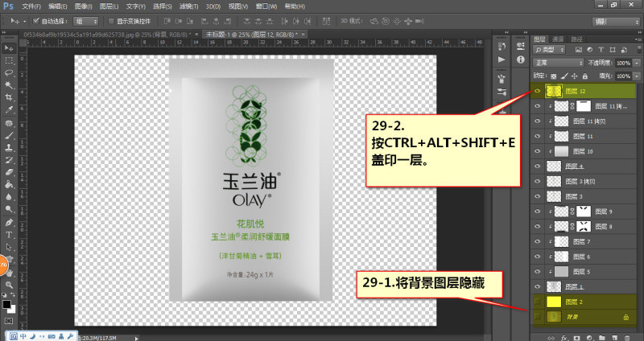The height and width of the screenshot is (341, 644).
Task: Select the 图层 10 layer thumbnail
Action: [561, 151]
